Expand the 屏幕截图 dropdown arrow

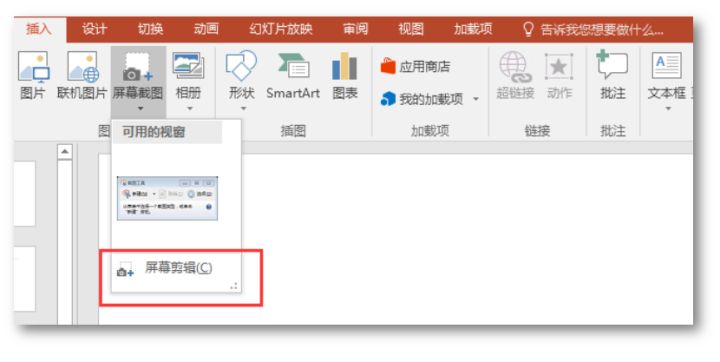tap(141, 109)
